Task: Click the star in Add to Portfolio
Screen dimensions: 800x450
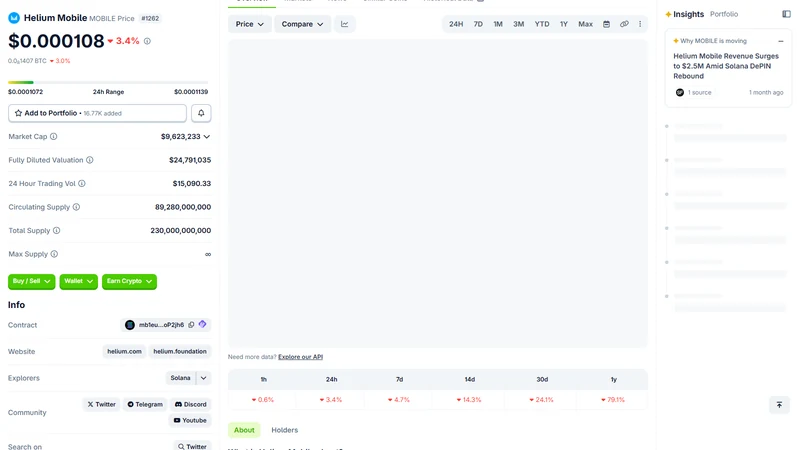Action: (18, 113)
